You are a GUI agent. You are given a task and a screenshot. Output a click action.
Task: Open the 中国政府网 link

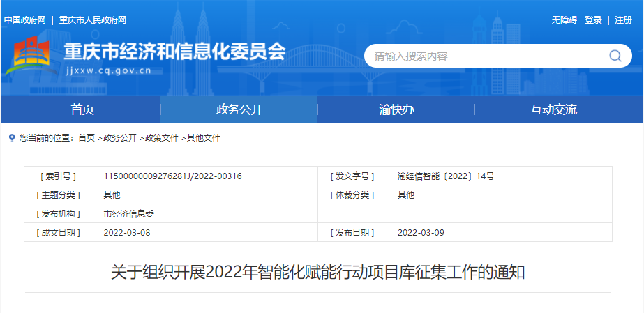[24, 20]
